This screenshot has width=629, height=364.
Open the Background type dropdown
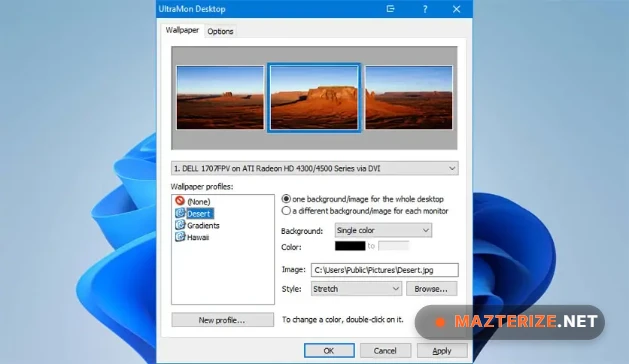383,230
